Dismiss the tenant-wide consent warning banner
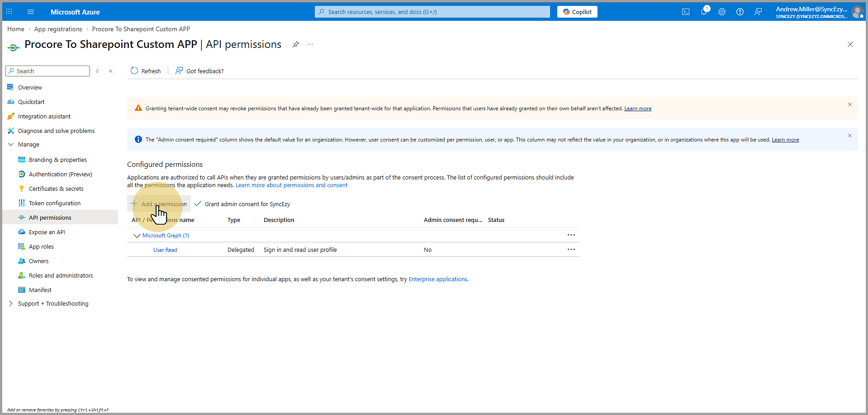This screenshot has width=868, height=415. (x=849, y=104)
